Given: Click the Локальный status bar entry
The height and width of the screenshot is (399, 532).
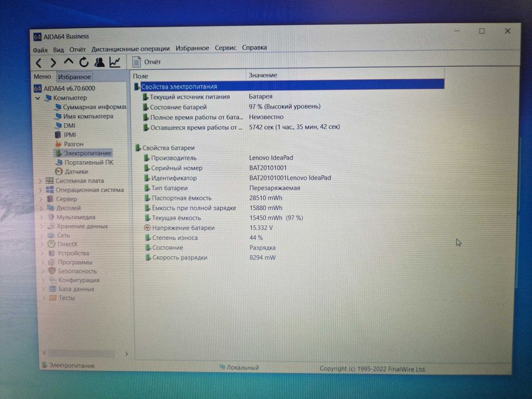Looking at the screenshot, I should [239, 367].
